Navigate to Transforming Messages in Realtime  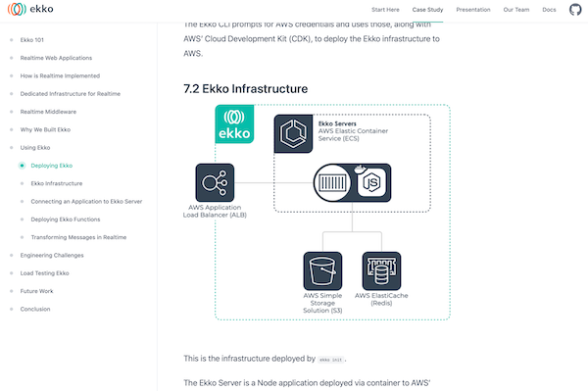(78, 237)
